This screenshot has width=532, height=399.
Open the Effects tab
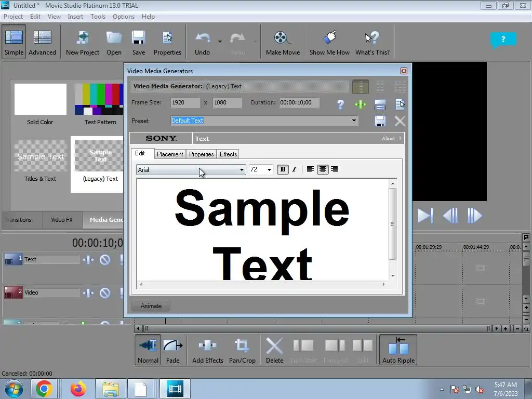tap(228, 154)
